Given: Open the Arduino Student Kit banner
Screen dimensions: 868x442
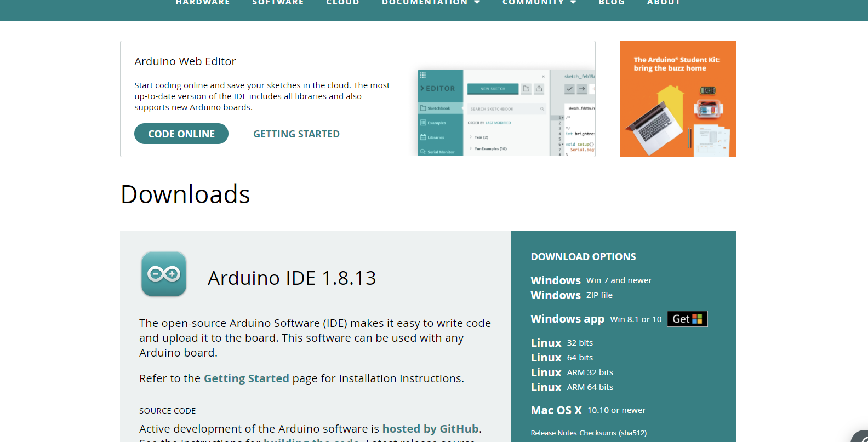Looking at the screenshot, I should [x=678, y=99].
